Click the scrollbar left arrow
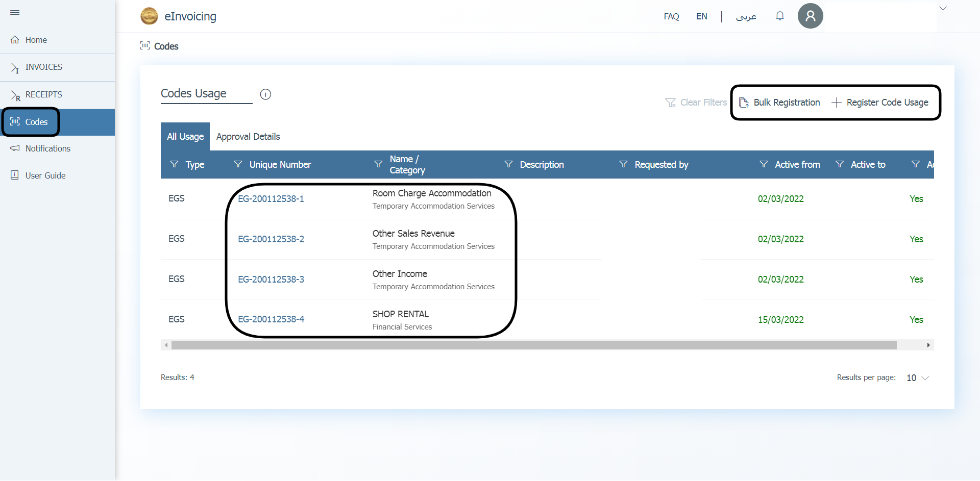The width and height of the screenshot is (980, 481). [x=166, y=345]
